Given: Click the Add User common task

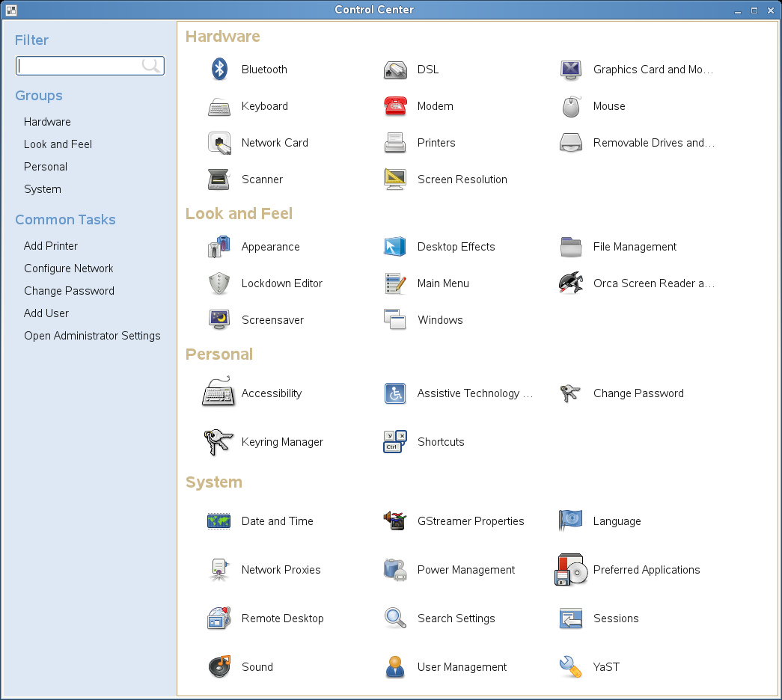Looking at the screenshot, I should 46,313.
